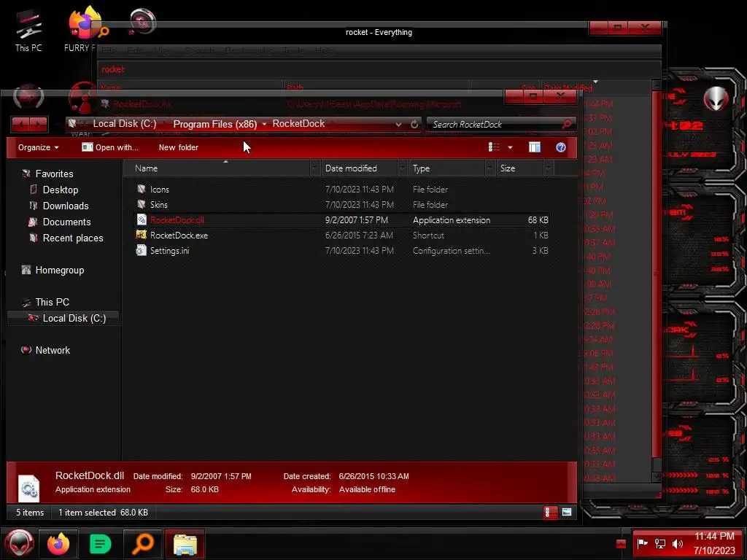Click Program Files (x86) breadcrumb
This screenshot has height=560, width=747.
coord(215,124)
